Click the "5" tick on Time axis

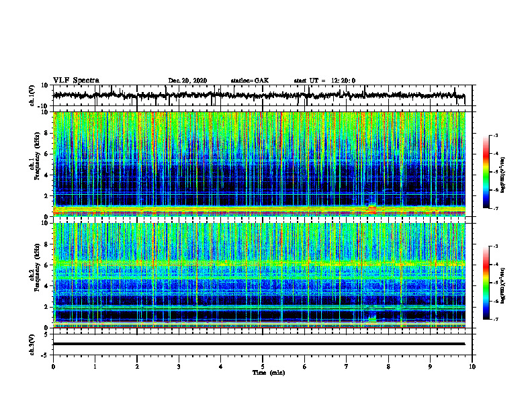coord(263,367)
